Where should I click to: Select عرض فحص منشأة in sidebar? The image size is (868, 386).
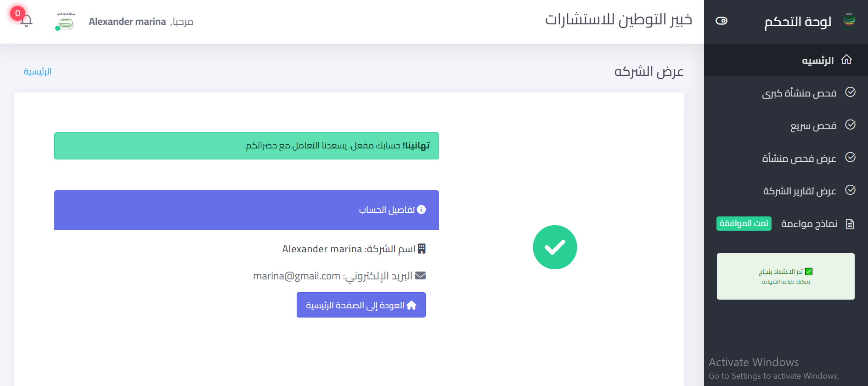click(x=799, y=158)
